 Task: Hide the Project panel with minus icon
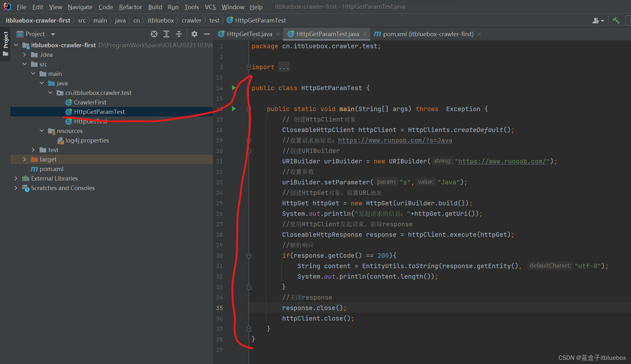point(207,34)
